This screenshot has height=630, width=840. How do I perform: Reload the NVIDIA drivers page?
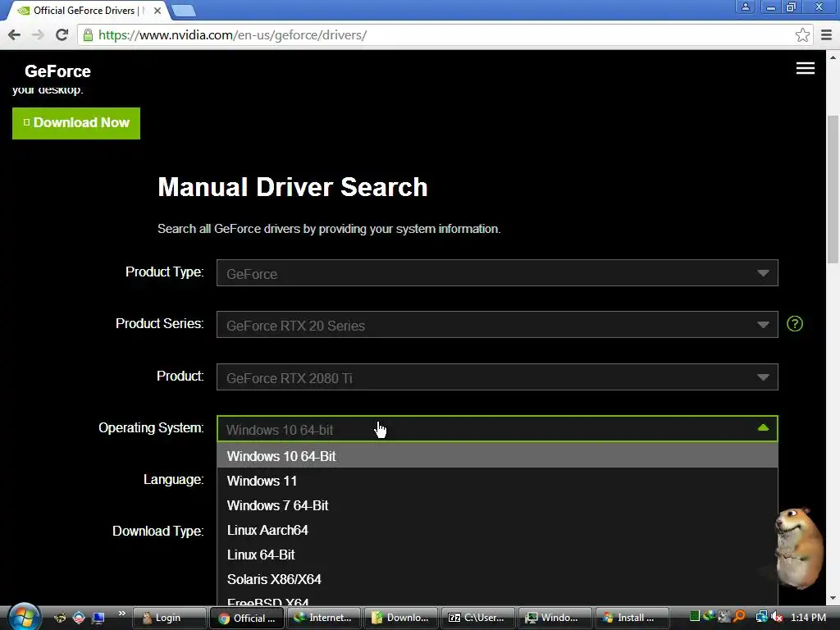62,34
